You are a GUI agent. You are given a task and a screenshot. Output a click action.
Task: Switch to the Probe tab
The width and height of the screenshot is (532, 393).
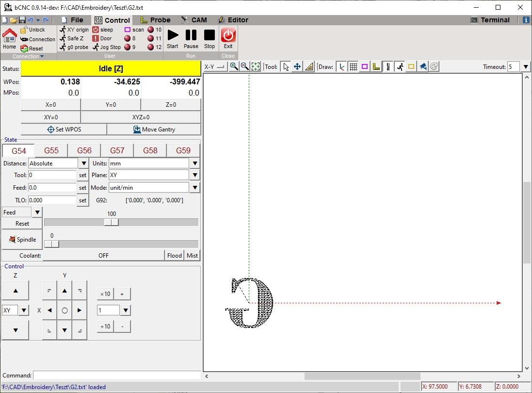point(155,20)
